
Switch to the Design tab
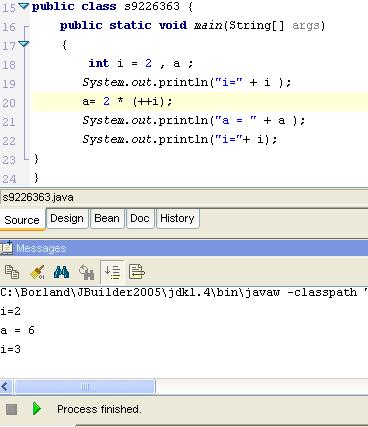[67, 218]
